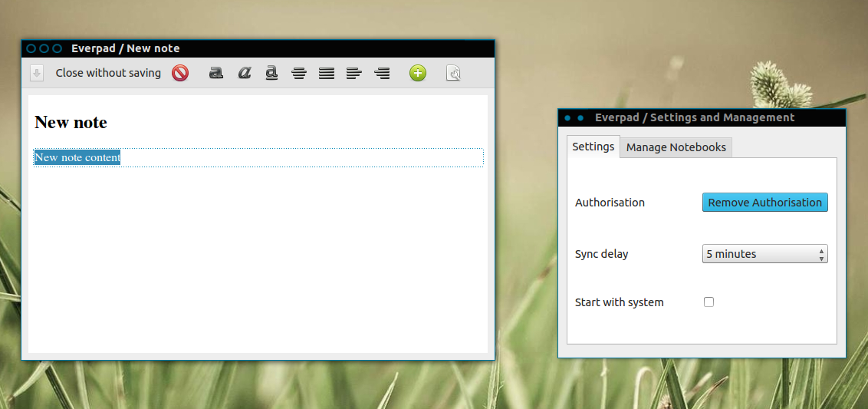This screenshot has width=868, height=409.
Task: Click the Remove Authorisation button
Action: (x=765, y=203)
